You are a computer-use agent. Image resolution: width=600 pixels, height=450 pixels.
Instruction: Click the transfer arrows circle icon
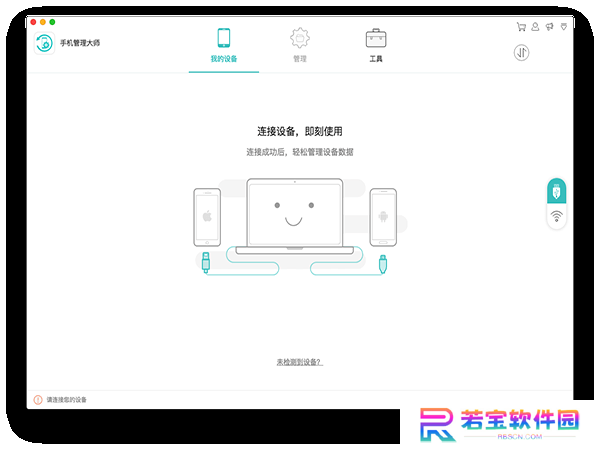pyautogui.click(x=521, y=53)
